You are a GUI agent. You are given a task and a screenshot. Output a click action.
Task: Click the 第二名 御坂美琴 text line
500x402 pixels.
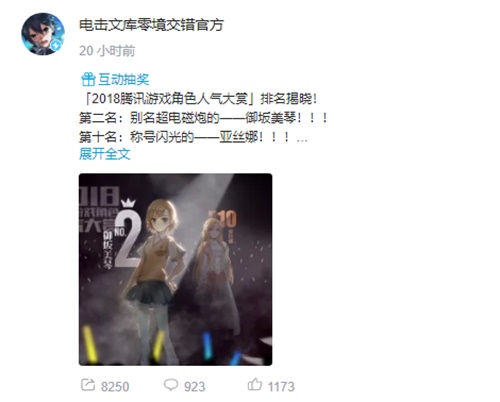204,118
